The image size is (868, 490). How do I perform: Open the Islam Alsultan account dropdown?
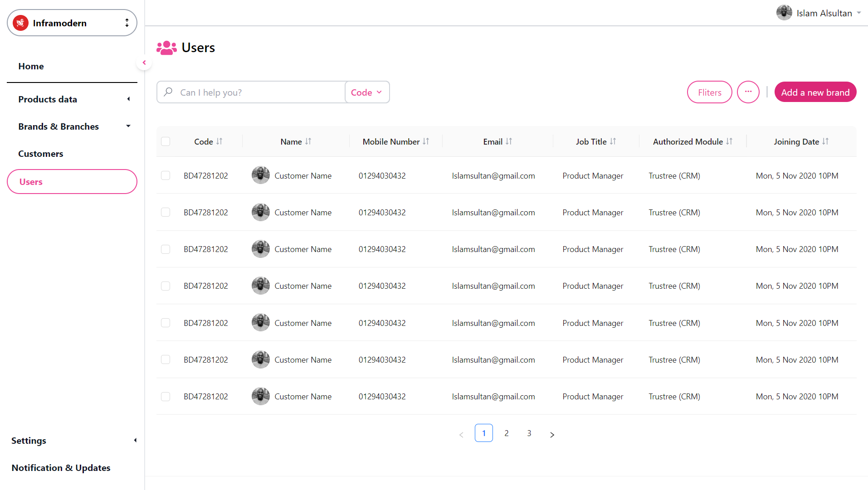pos(860,13)
